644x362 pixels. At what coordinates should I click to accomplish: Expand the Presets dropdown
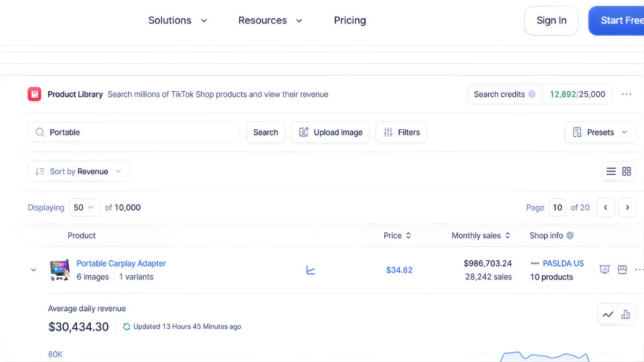[x=600, y=132]
